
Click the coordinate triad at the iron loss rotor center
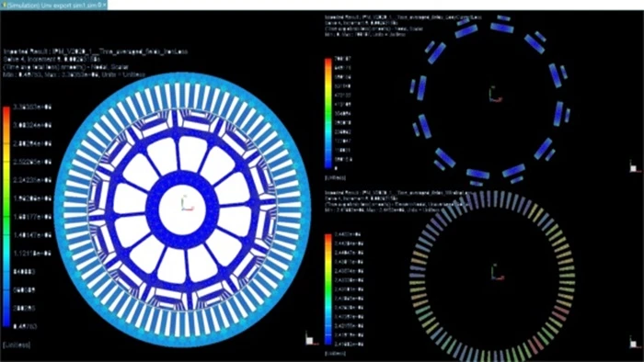tap(187, 203)
